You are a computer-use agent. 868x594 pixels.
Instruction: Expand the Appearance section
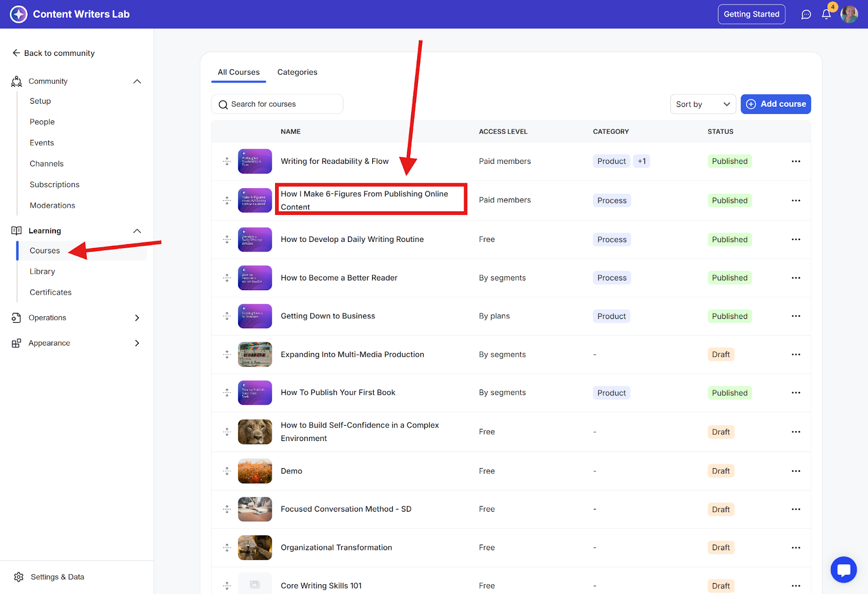point(137,343)
